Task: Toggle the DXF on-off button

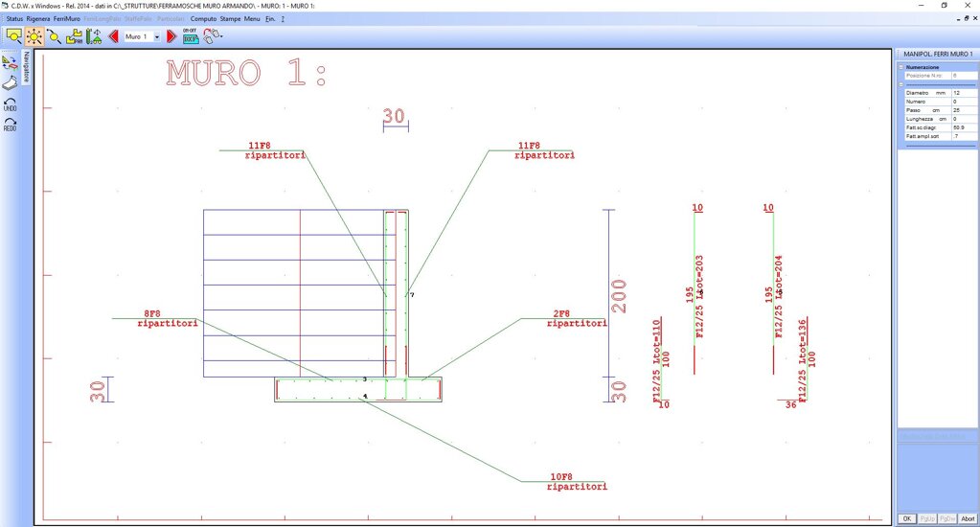Action: [191, 36]
